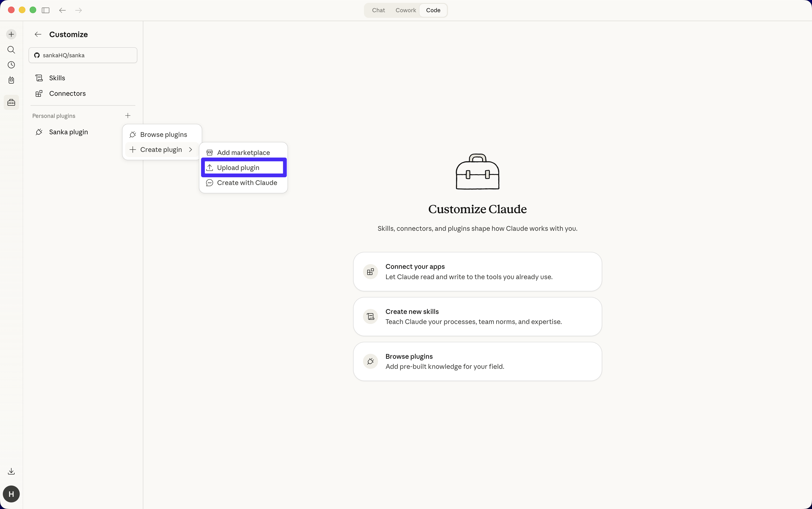Click the Sanka plugin icon
The image size is (812, 509).
(x=39, y=132)
